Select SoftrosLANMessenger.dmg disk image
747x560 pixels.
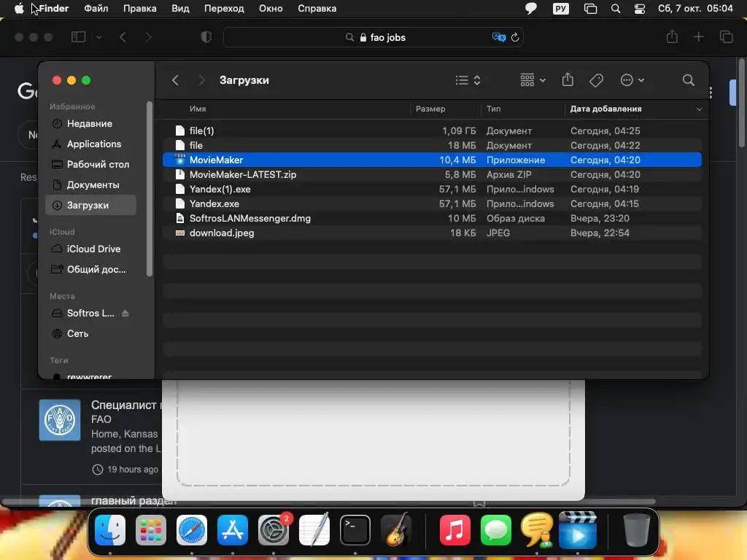point(432,218)
